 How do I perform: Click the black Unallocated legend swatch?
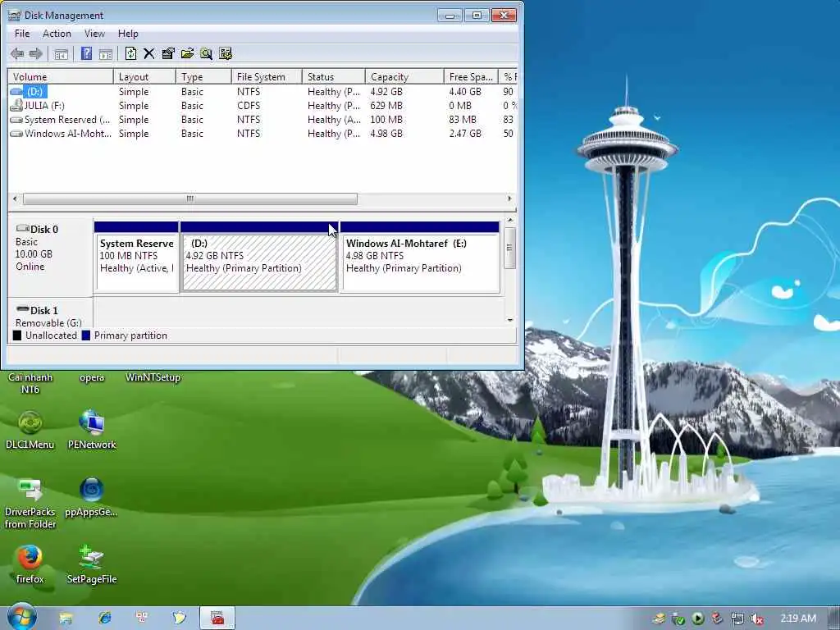click(x=17, y=336)
